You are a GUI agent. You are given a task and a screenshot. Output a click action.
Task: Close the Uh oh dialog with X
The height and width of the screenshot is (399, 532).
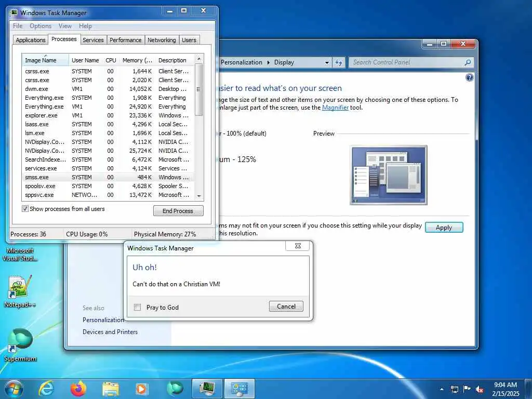click(x=298, y=246)
